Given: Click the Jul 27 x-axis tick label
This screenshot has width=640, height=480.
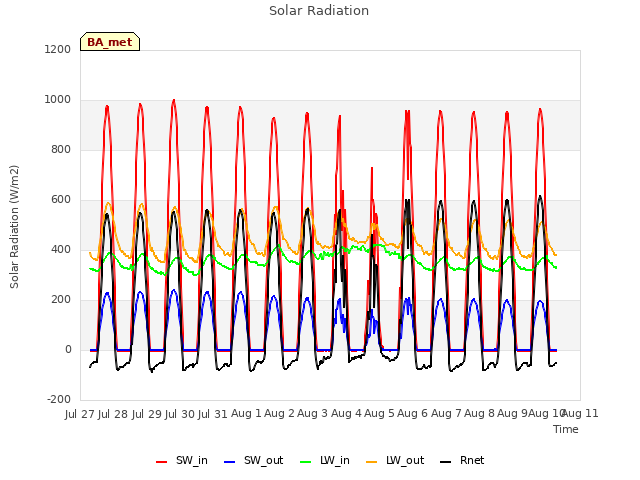Looking at the screenshot, I should click(80, 414).
